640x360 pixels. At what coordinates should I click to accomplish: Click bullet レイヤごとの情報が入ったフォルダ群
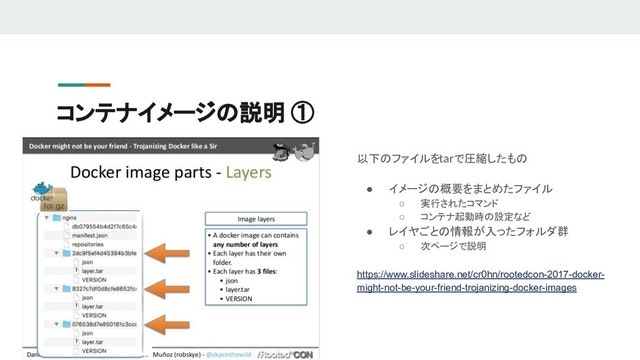(x=478, y=231)
